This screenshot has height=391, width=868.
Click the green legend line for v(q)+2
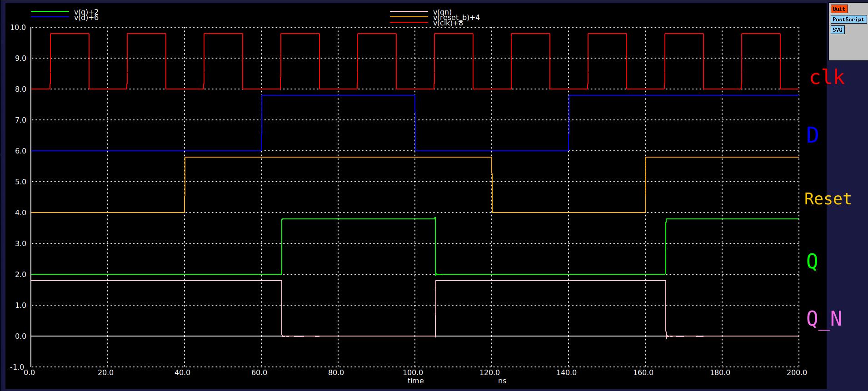50,12
